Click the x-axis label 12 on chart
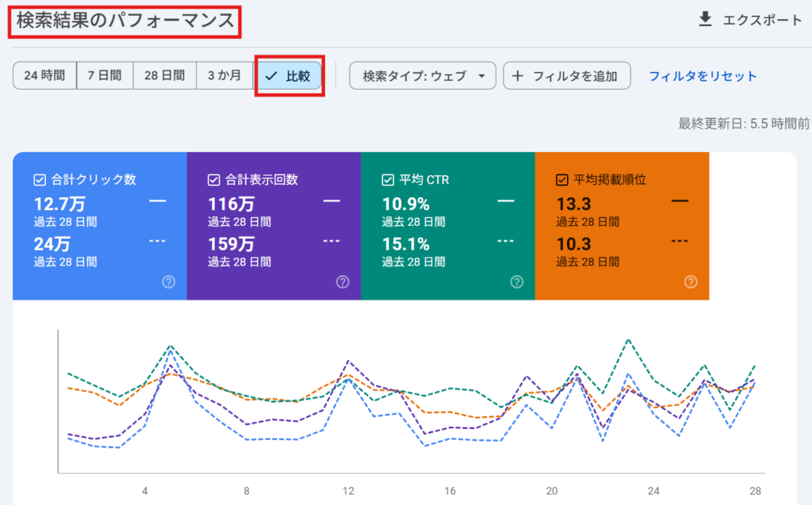 tap(348, 491)
